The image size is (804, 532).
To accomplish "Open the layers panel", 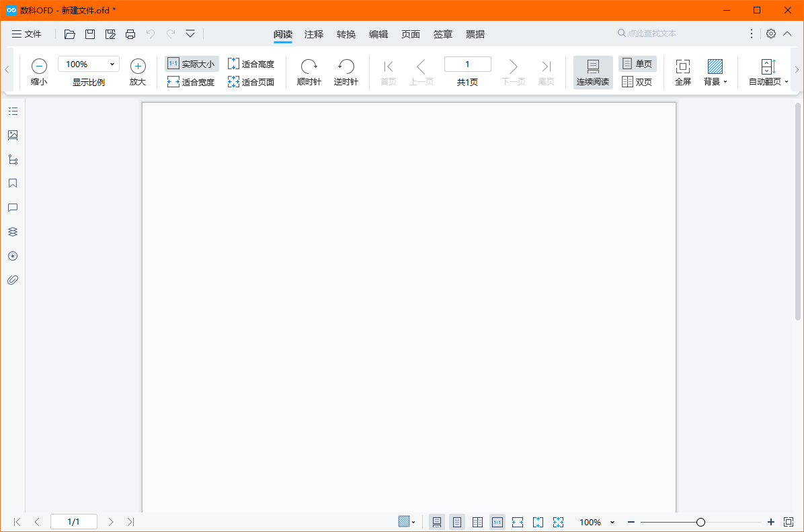I will [x=12, y=232].
